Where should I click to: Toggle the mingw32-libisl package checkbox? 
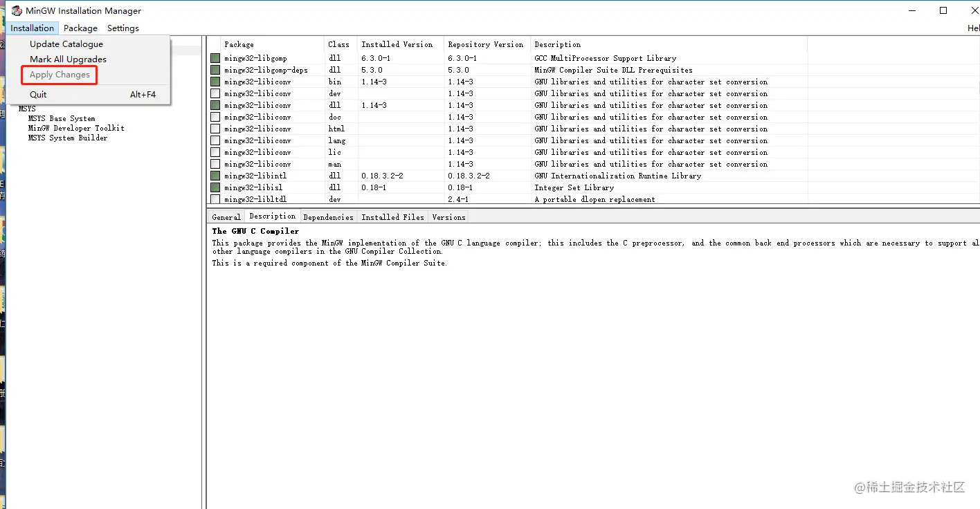pyautogui.click(x=215, y=187)
